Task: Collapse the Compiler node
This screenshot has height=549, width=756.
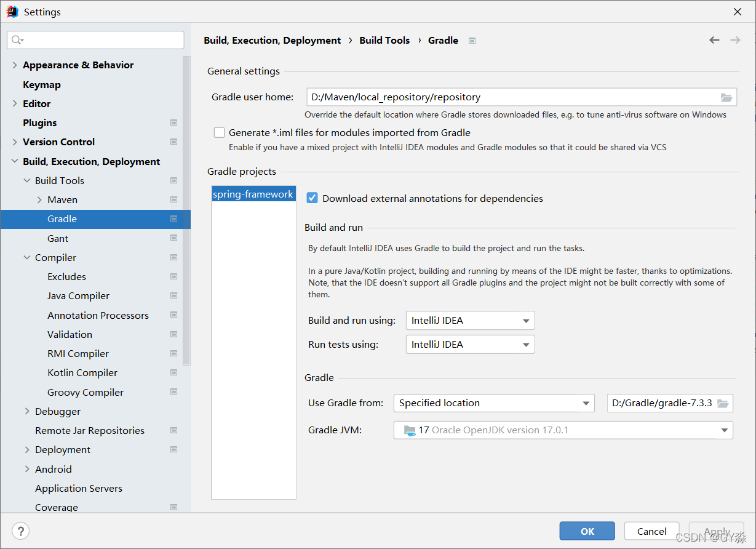Action: tap(27, 258)
